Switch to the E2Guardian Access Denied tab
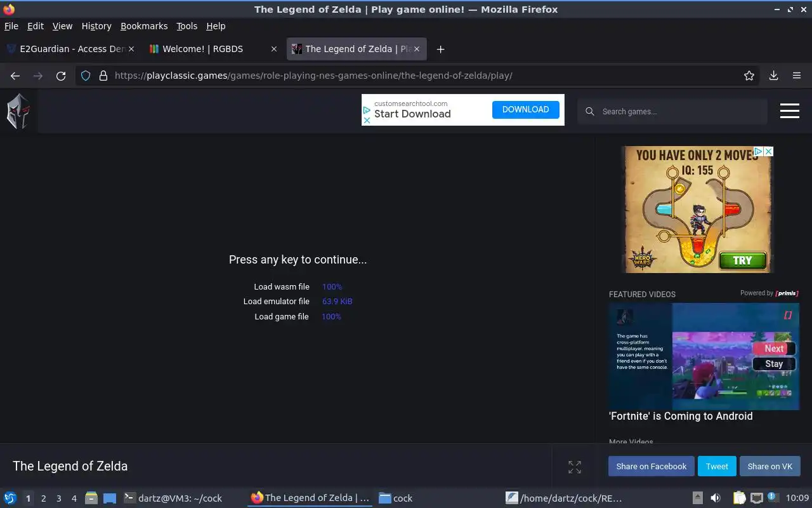The height and width of the screenshot is (508, 812). point(70,49)
